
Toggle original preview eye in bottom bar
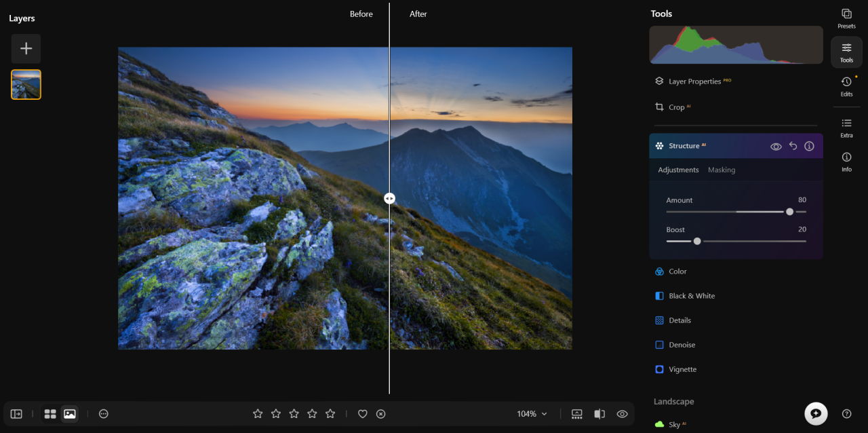pyautogui.click(x=622, y=413)
